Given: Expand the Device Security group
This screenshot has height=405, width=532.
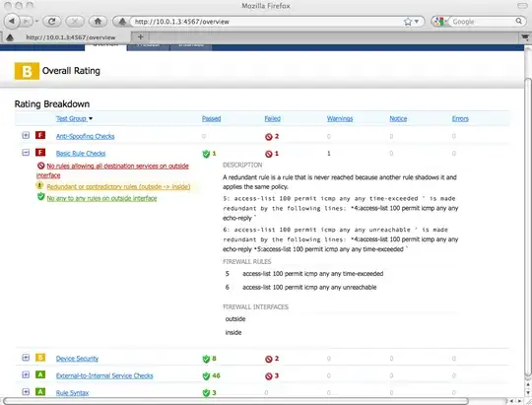Looking at the screenshot, I should 26,358.
